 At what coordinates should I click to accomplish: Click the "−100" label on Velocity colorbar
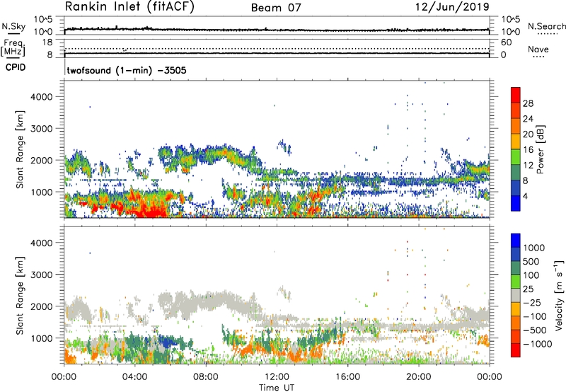[x=535, y=316]
